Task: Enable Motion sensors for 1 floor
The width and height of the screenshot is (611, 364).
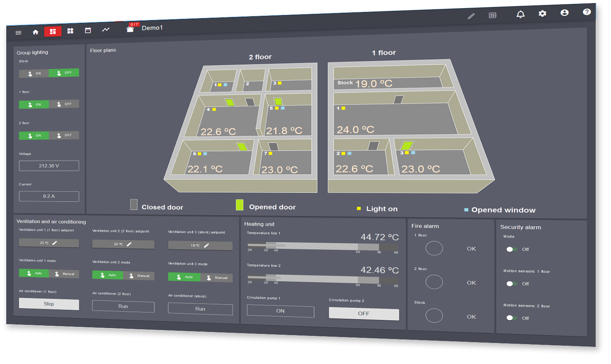Action: coord(511,284)
